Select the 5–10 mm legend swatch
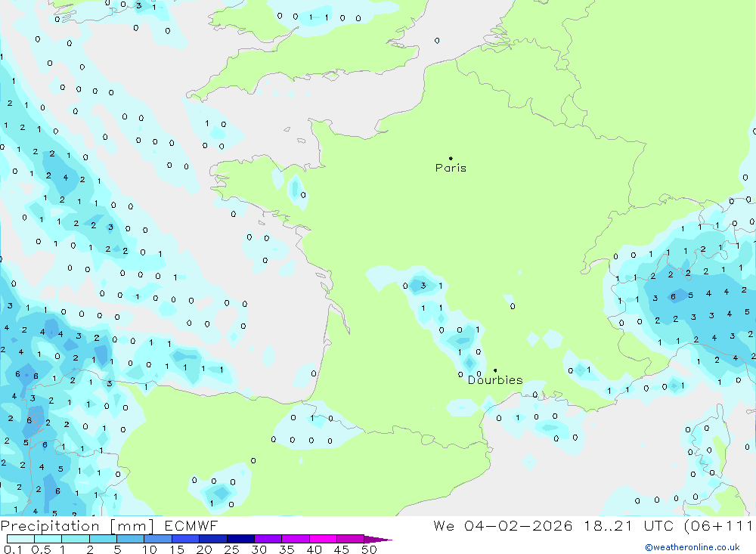This screenshot has width=756, height=554. pyautogui.click(x=131, y=539)
